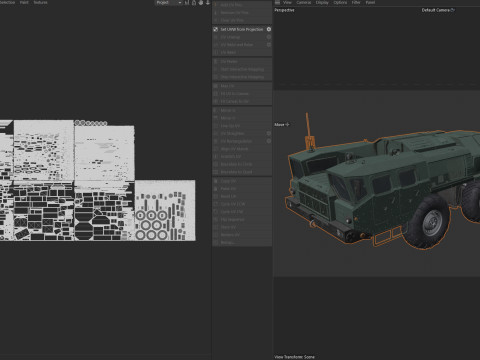Open UV Straighten options gear
Image resolution: width=480 pixels, height=360 pixels.
click(x=269, y=133)
